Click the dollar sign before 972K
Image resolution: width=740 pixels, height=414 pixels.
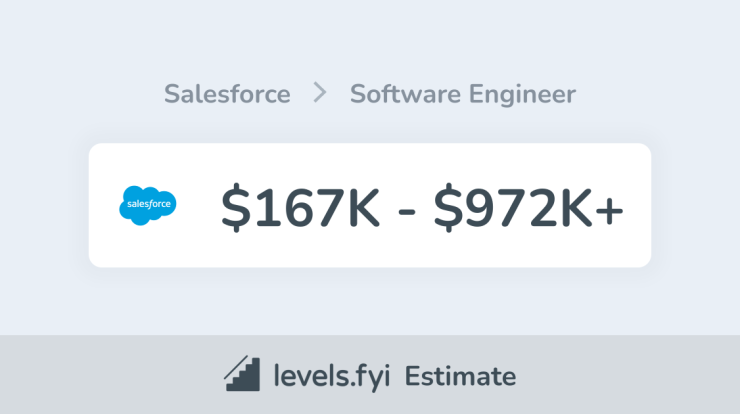448,207
